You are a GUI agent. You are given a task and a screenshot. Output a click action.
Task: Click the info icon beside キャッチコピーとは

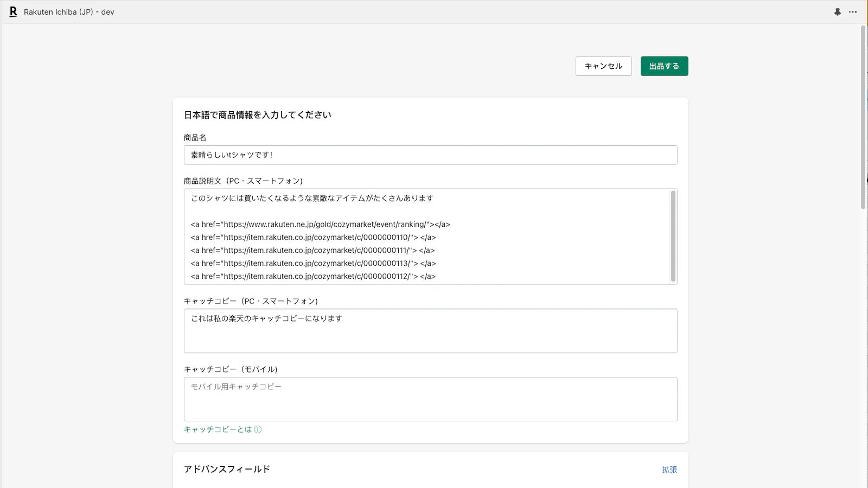[x=258, y=429]
